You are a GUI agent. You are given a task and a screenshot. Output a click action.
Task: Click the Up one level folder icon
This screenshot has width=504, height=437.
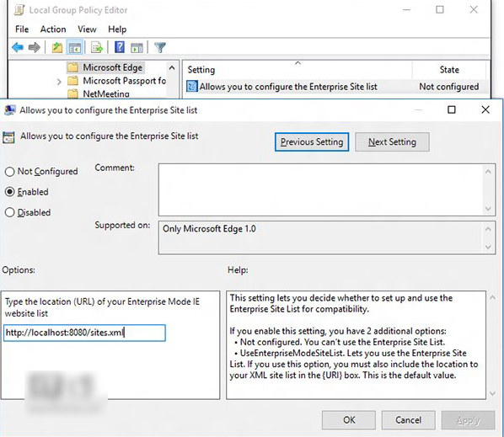(57, 47)
